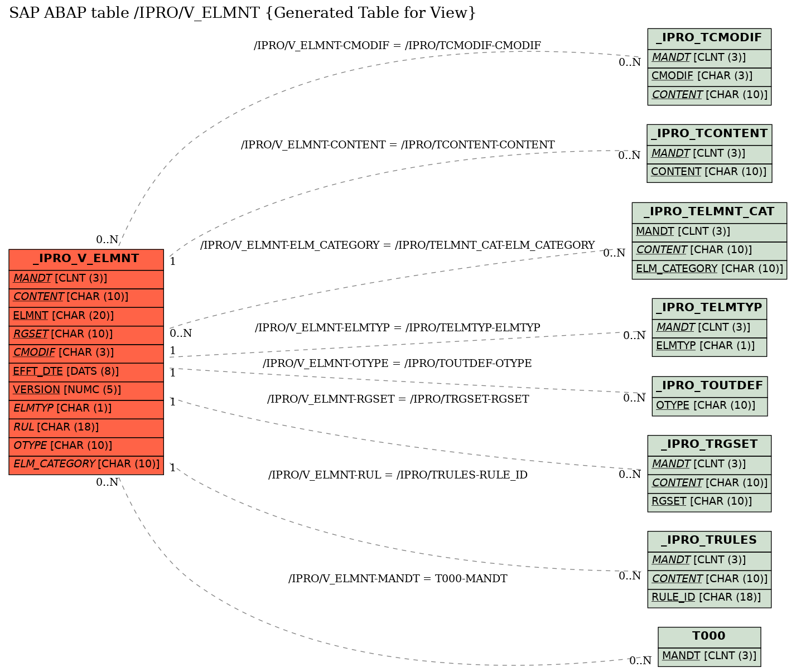The width and height of the screenshot is (796, 672).
Task: Select the ELM_CATEGORY relation label
Action: 398,245
